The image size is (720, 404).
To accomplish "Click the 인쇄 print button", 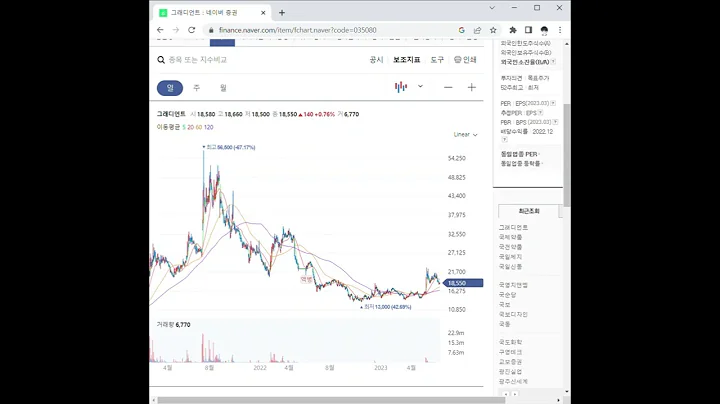I will pyautogui.click(x=465, y=60).
